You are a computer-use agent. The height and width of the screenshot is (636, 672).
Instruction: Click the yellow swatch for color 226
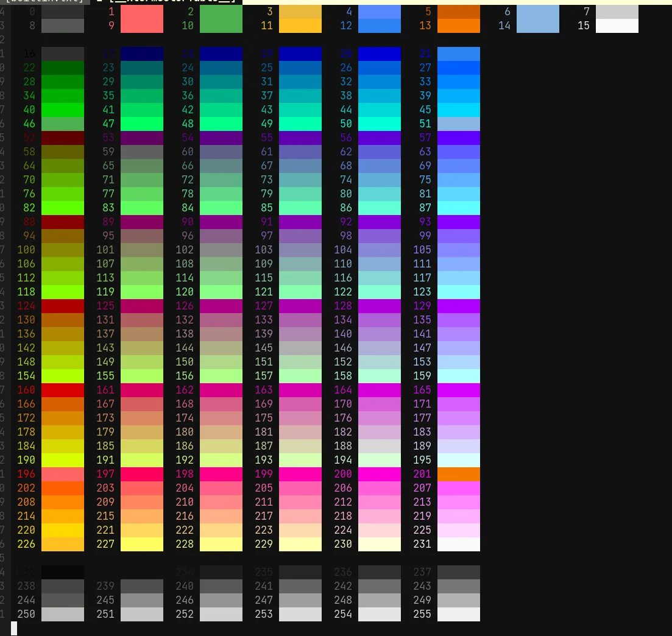(x=63, y=544)
